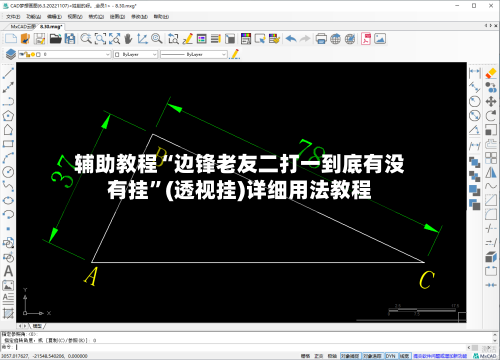The image size is (500, 360).
Task: Activate the Pan hand tool
Action: click(x=128, y=39)
